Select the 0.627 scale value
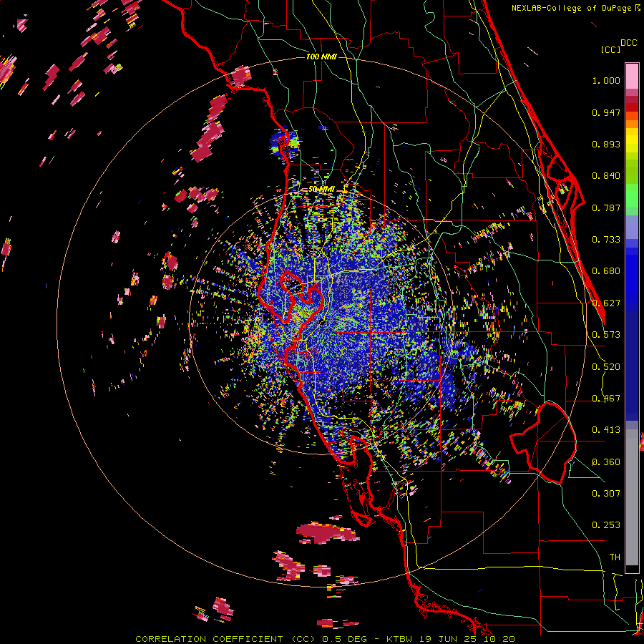 coord(606,303)
